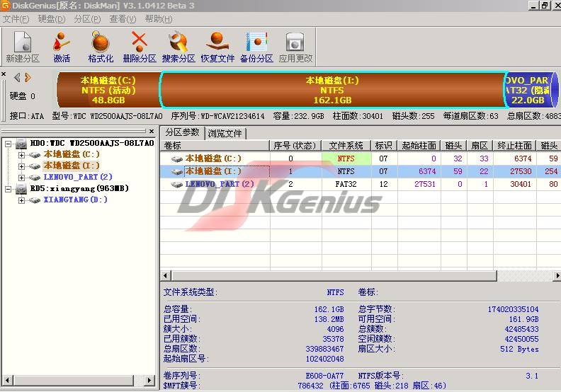Click the 文件系统 column header
The width and height of the screenshot is (561, 392).
point(346,146)
